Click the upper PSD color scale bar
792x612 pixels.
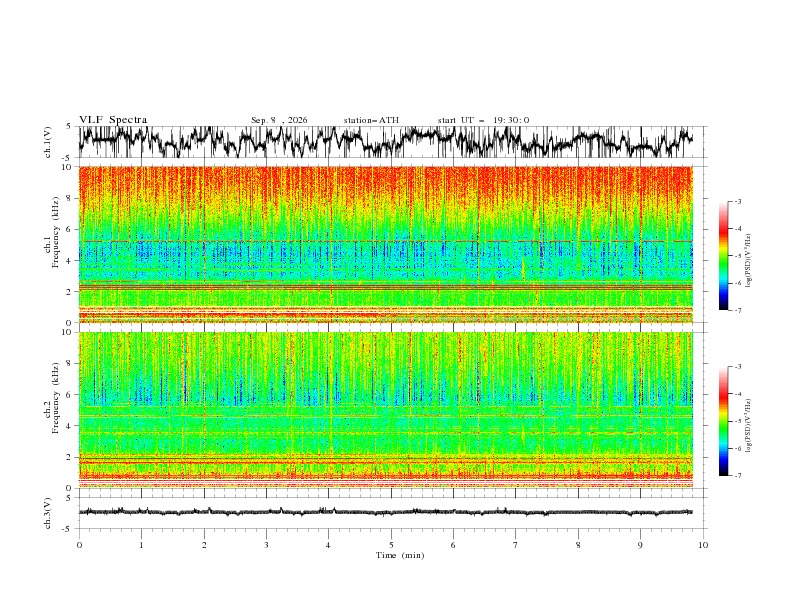(723, 256)
